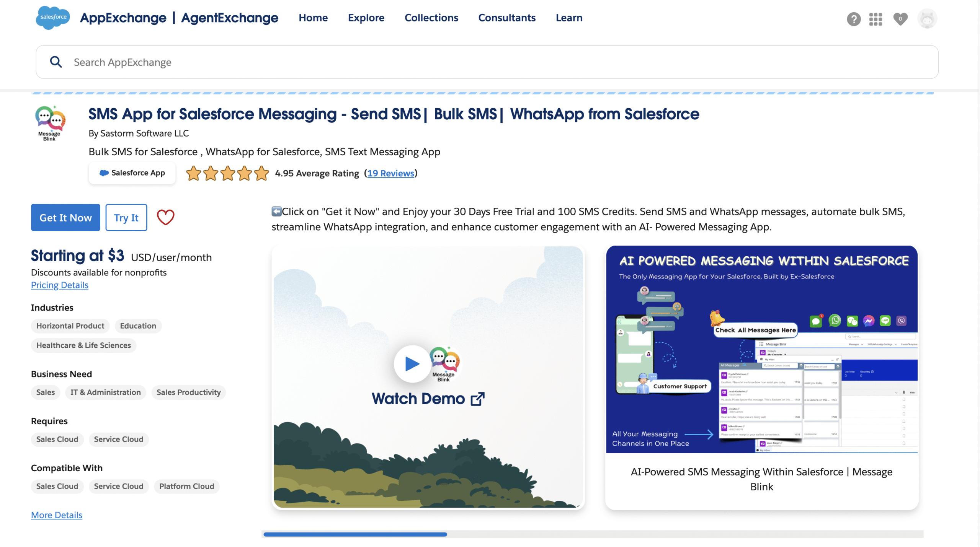Select the Sales business need tag
This screenshot has width=980, height=547.
point(46,392)
